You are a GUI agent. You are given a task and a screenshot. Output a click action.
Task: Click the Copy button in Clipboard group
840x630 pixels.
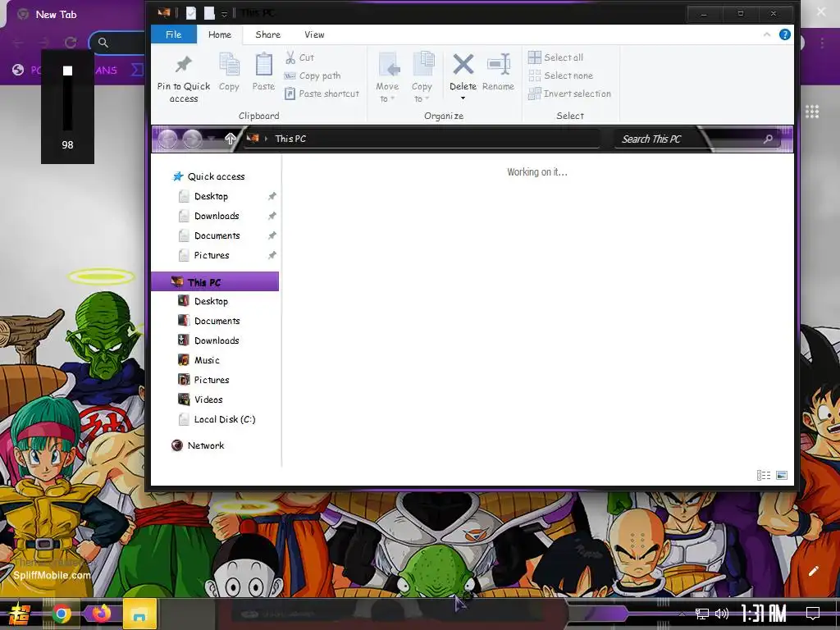pos(230,72)
